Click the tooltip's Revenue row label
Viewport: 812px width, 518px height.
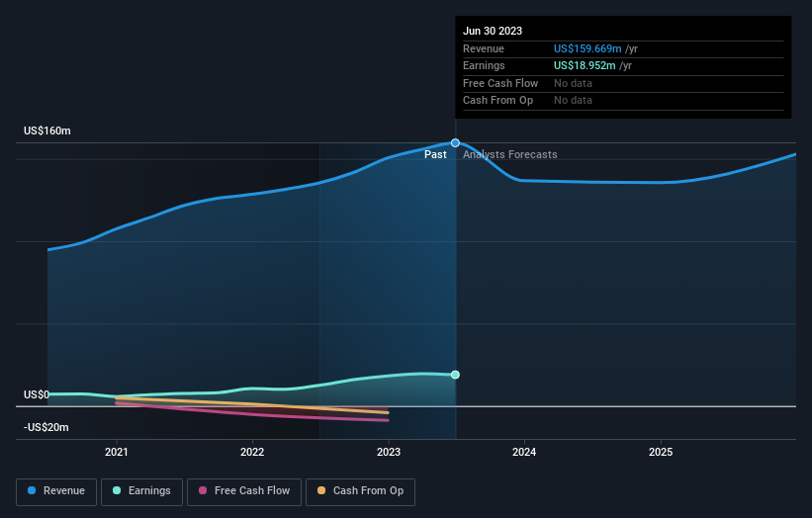[484, 48]
